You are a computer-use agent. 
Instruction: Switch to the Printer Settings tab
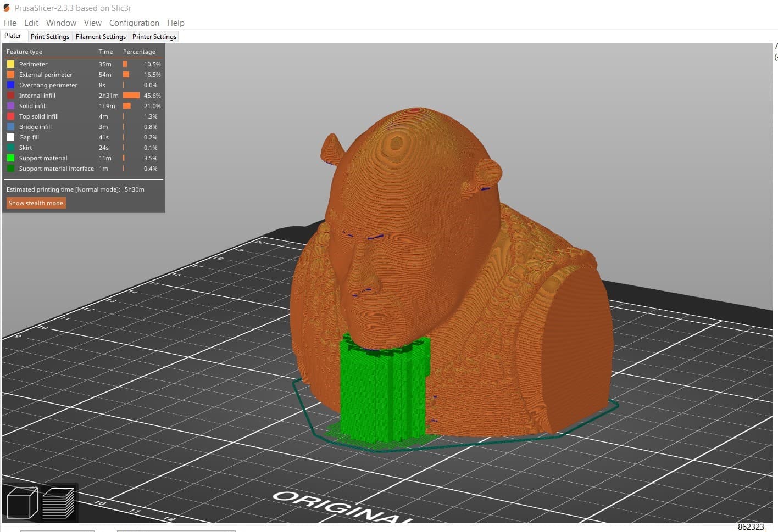pyautogui.click(x=154, y=36)
